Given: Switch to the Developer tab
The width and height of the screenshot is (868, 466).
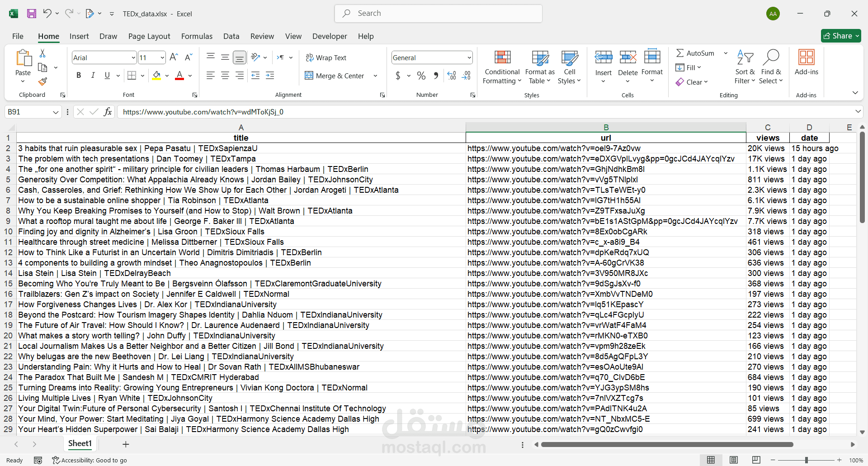Looking at the screenshot, I should point(330,36).
